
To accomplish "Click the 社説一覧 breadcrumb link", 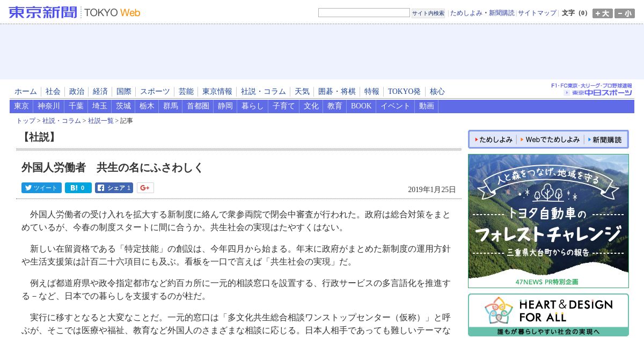I will point(101,121).
